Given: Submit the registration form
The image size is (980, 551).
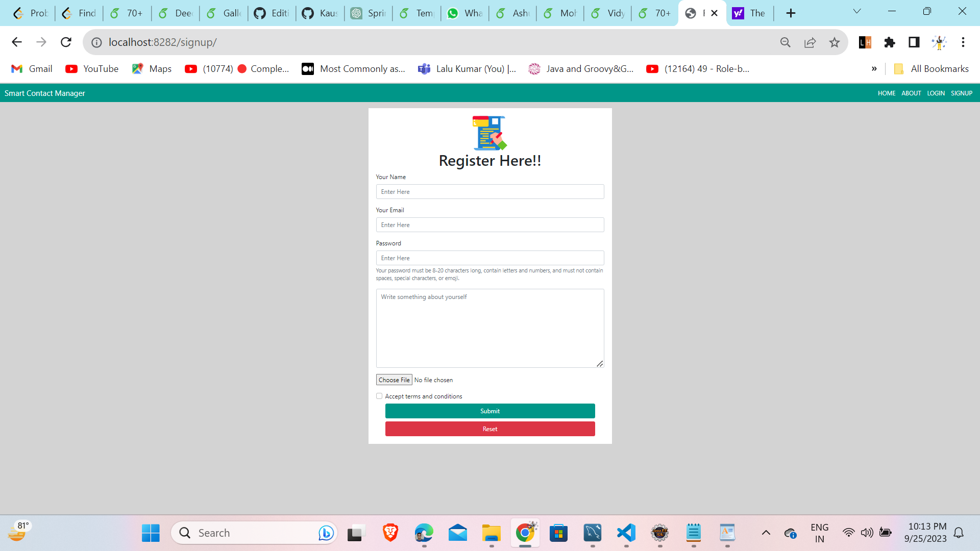Looking at the screenshot, I should 489,411.
